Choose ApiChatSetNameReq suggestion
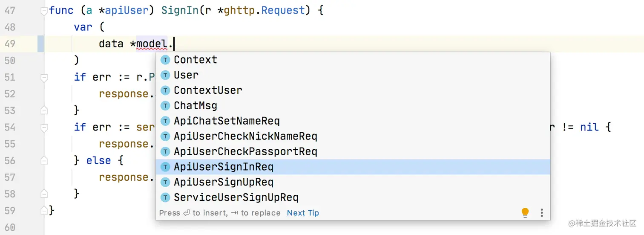644x235 pixels. point(353,121)
